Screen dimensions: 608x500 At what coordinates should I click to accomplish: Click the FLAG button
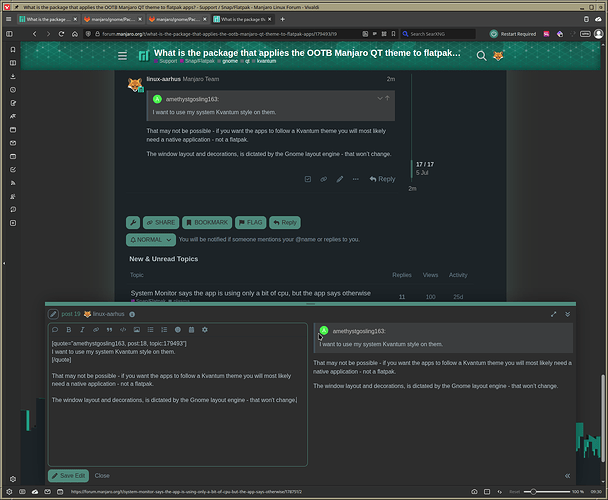pyautogui.click(x=250, y=223)
